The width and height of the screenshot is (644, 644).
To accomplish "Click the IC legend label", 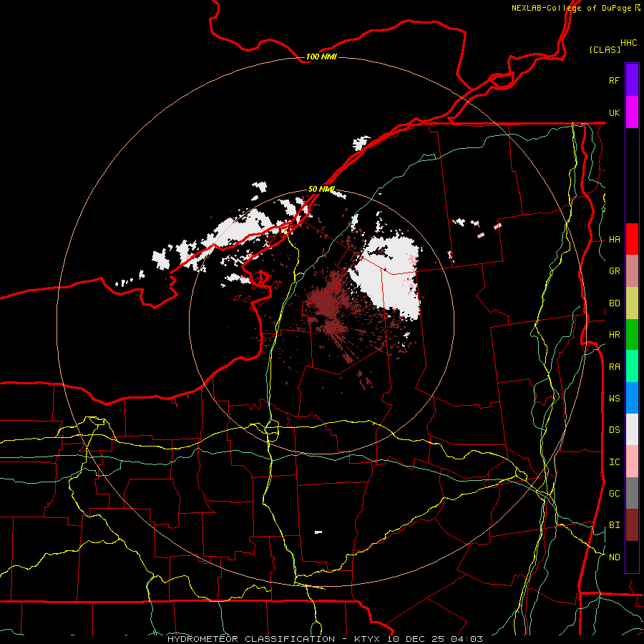I will point(614,462).
